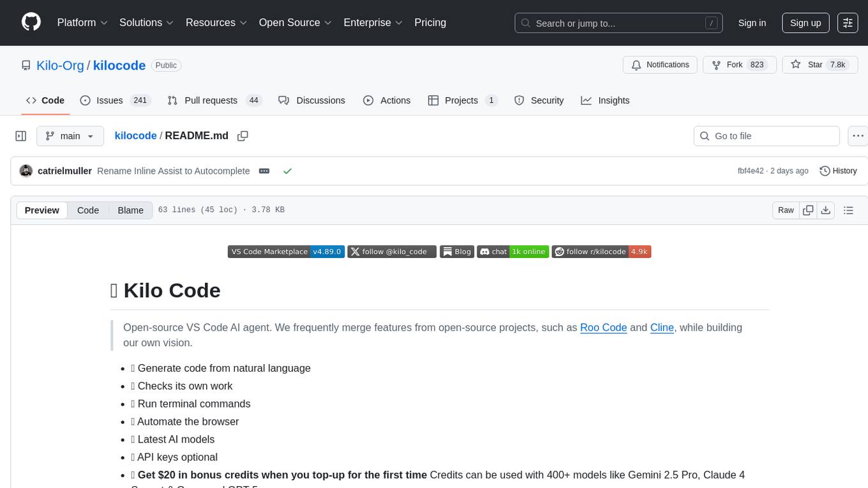This screenshot has width=868, height=488.
Task: View commit status green checkmark
Action: tap(287, 171)
